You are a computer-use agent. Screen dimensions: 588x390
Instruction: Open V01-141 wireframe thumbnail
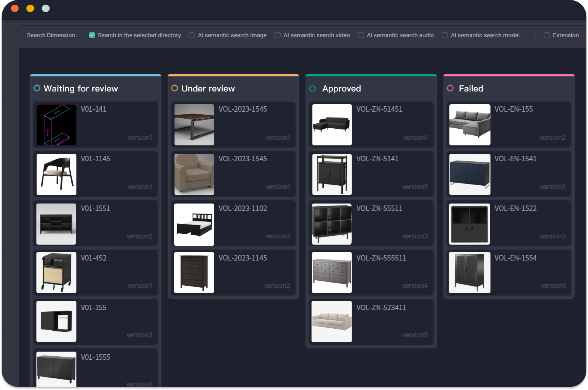56,125
